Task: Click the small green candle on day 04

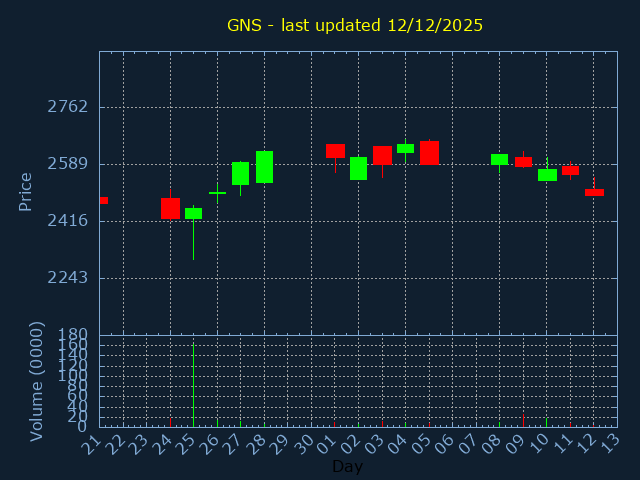Action: coord(405,148)
